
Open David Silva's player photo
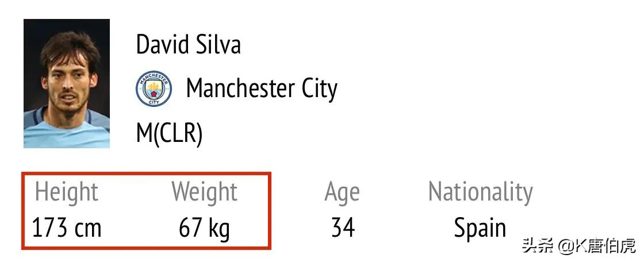pyautogui.click(x=67, y=83)
